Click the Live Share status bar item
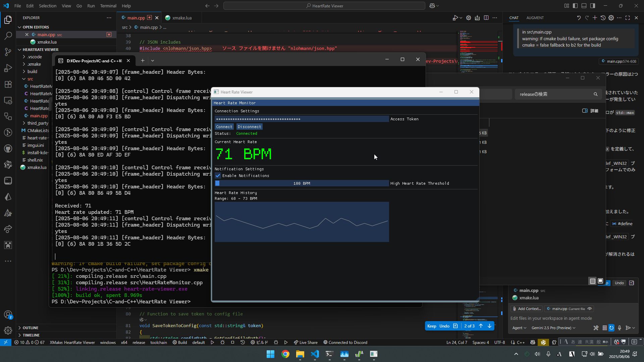Image resolution: width=644 pixels, height=362 pixels. [306, 343]
